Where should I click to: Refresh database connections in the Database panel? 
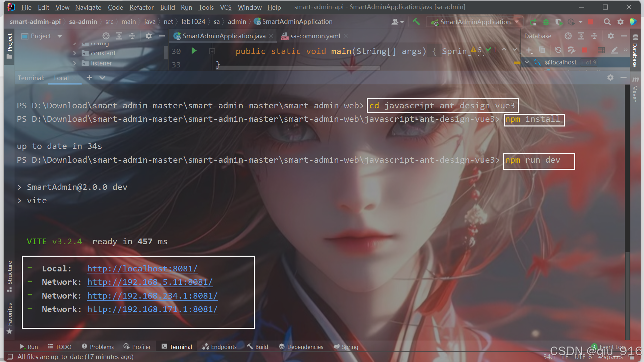pyautogui.click(x=558, y=50)
